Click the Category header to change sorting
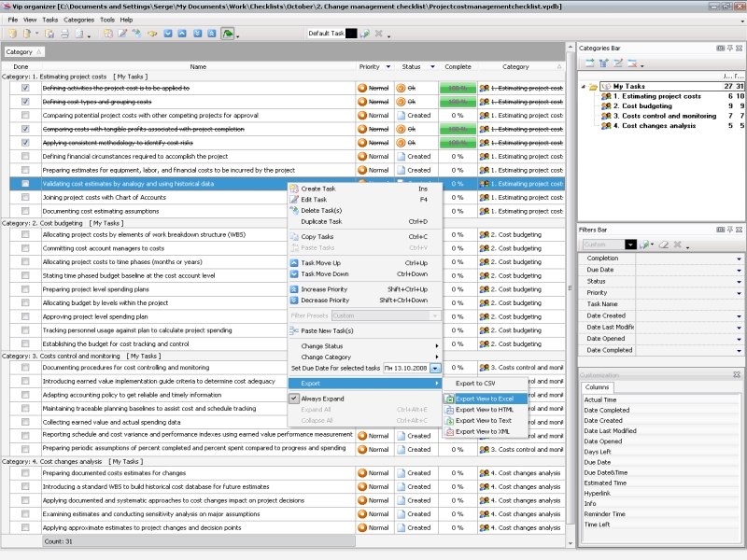Image resolution: width=747 pixels, height=560 pixels. point(514,66)
